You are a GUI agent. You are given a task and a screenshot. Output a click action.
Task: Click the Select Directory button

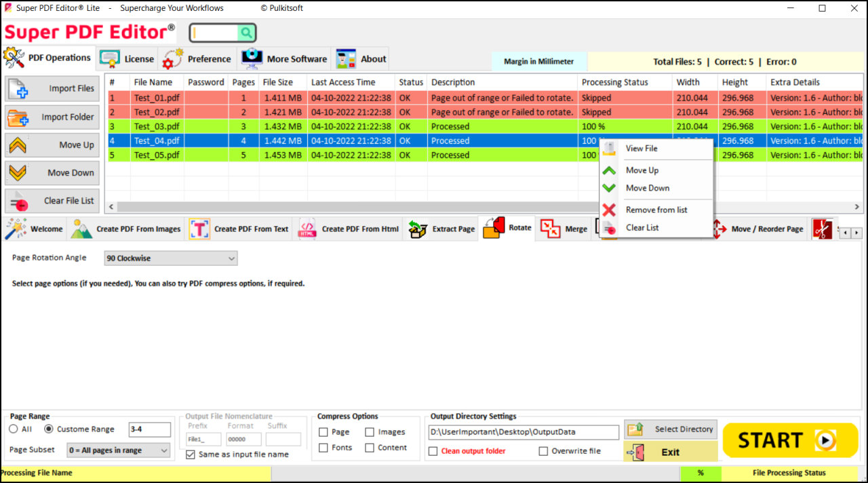coord(670,429)
